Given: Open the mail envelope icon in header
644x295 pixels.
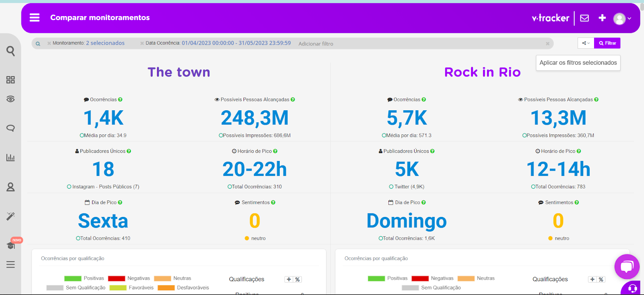Looking at the screenshot, I should pos(584,18).
